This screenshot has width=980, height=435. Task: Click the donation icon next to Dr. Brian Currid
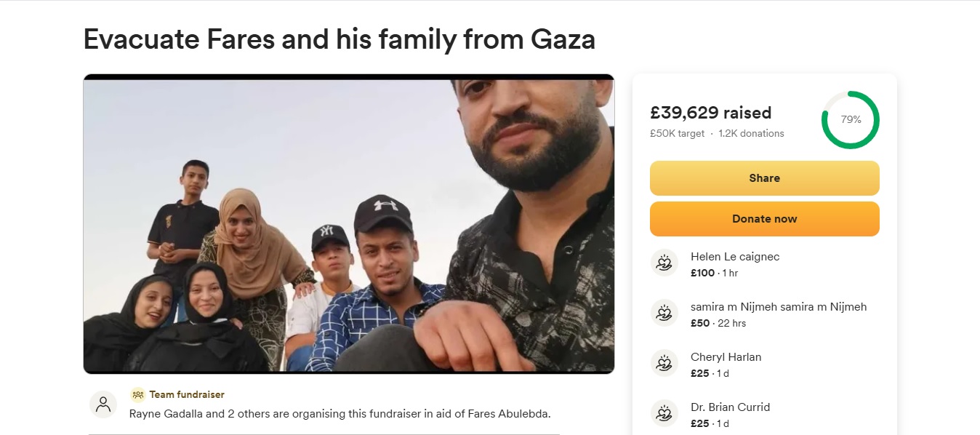pos(664,413)
